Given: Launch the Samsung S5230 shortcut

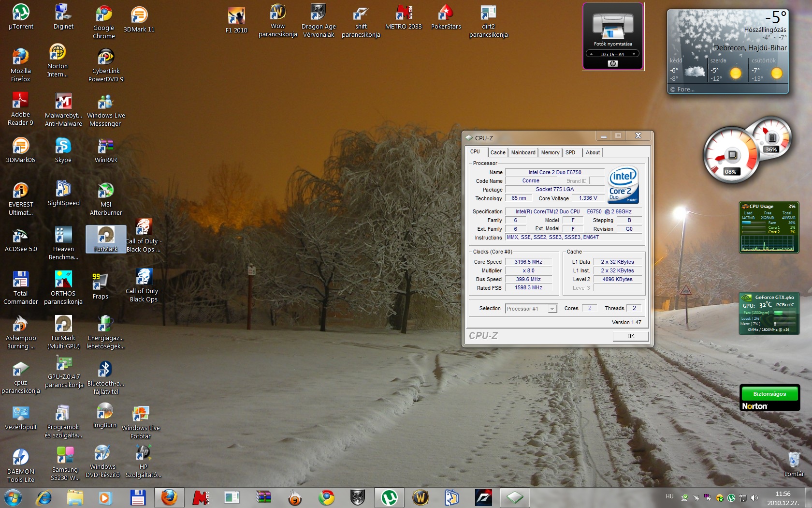Looking at the screenshot, I should point(65,463).
